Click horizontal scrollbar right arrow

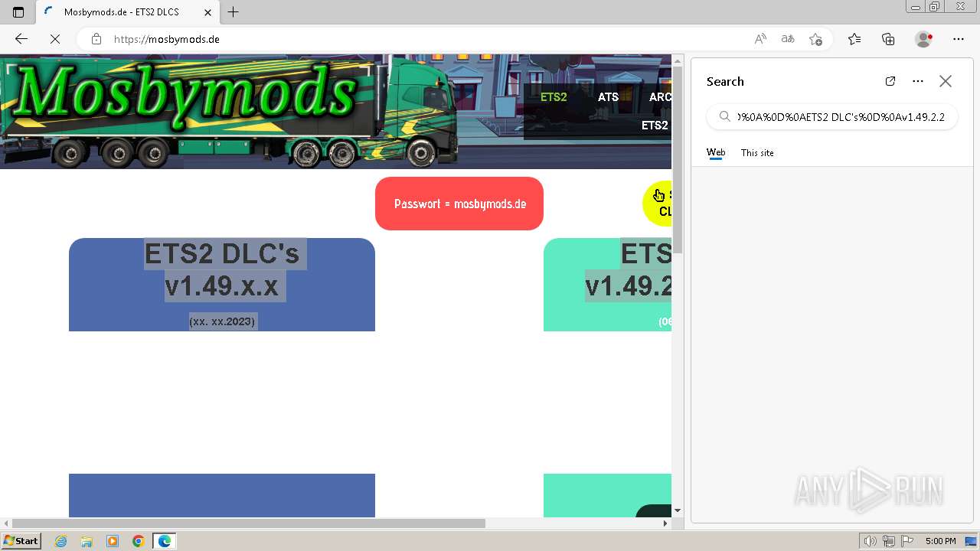click(x=665, y=523)
